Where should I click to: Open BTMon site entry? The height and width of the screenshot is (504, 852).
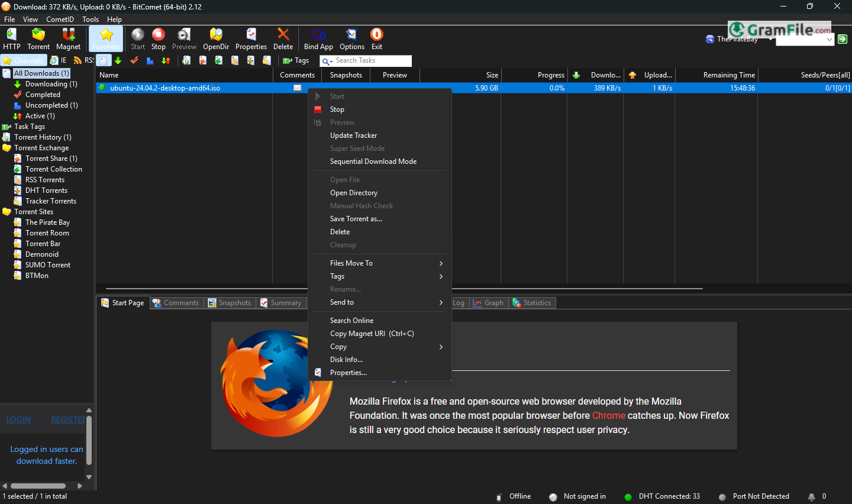click(x=37, y=276)
